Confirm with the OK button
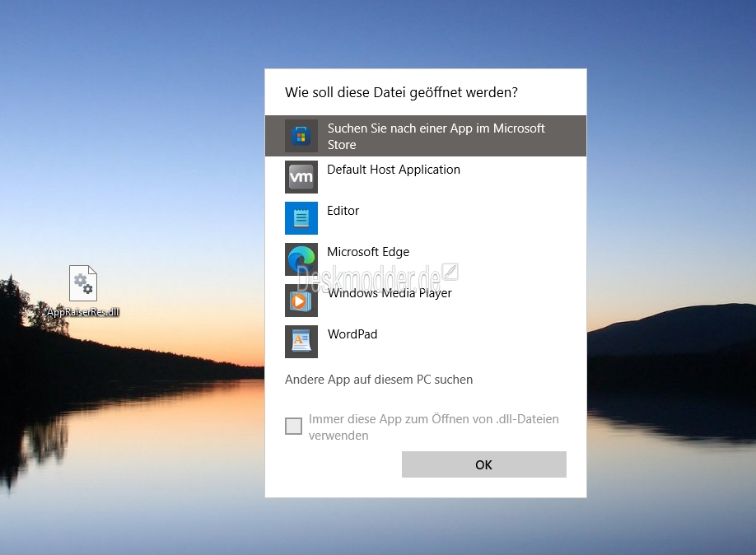Screen dimensions: 756x555 (x=484, y=464)
